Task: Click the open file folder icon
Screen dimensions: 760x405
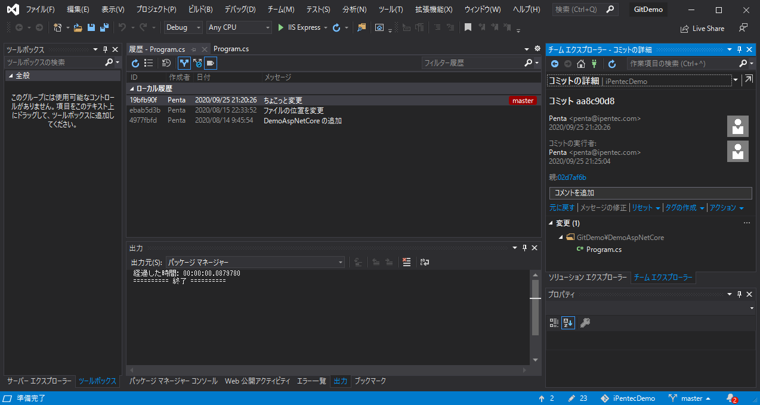Action: pyautogui.click(x=78, y=28)
